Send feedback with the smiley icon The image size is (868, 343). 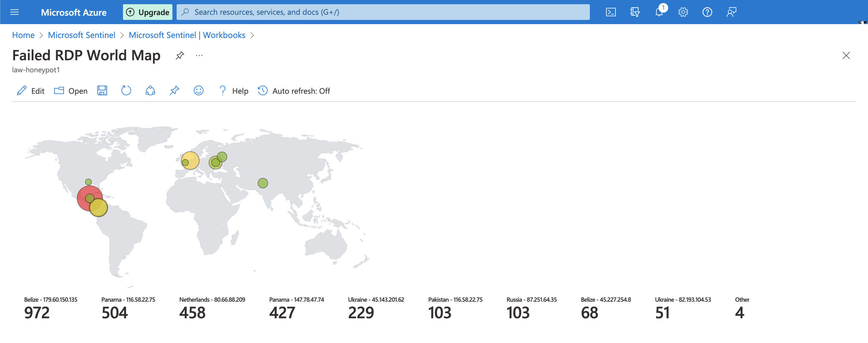[x=198, y=90]
